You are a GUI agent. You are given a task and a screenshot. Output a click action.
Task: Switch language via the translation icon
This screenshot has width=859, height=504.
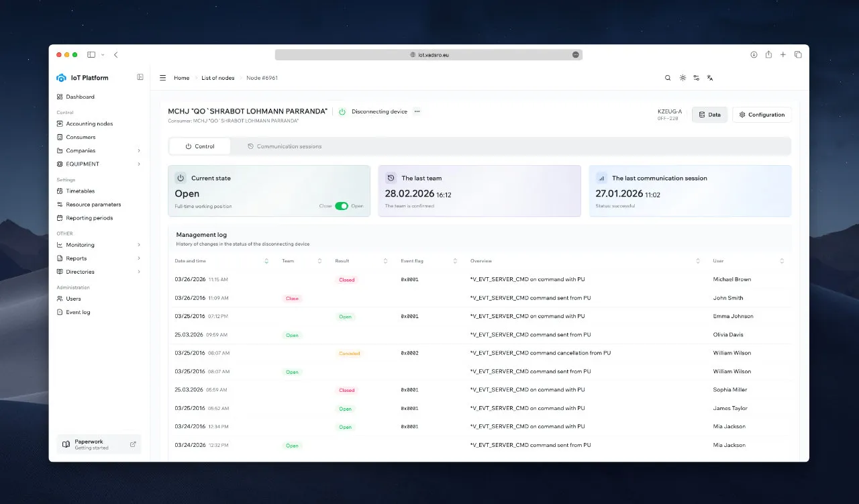click(710, 78)
